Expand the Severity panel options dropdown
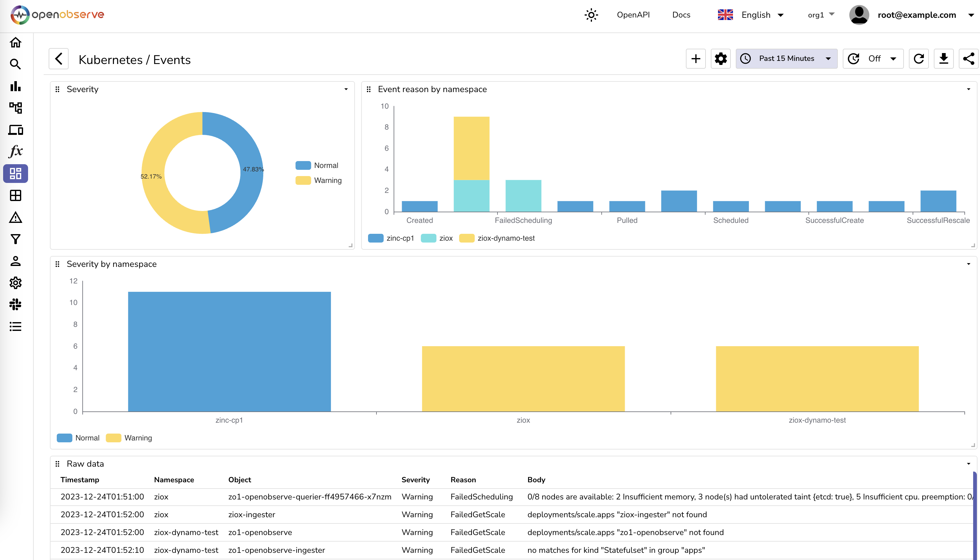The image size is (980, 560). [346, 89]
